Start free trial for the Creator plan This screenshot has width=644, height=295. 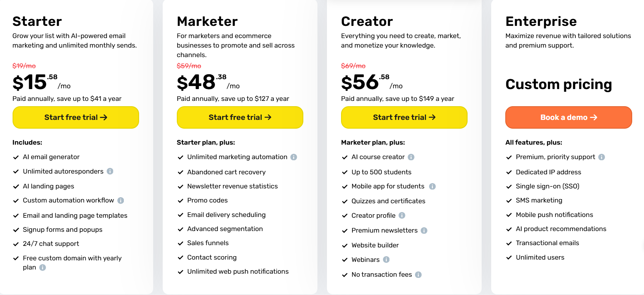[x=404, y=117]
